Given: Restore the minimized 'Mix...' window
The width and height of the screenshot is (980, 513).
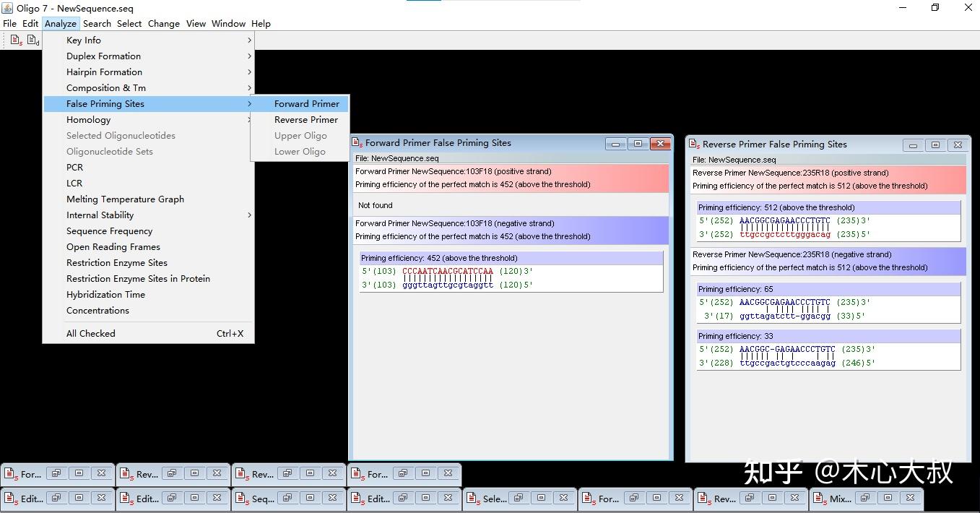Looking at the screenshot, I should tap(864, 498).
